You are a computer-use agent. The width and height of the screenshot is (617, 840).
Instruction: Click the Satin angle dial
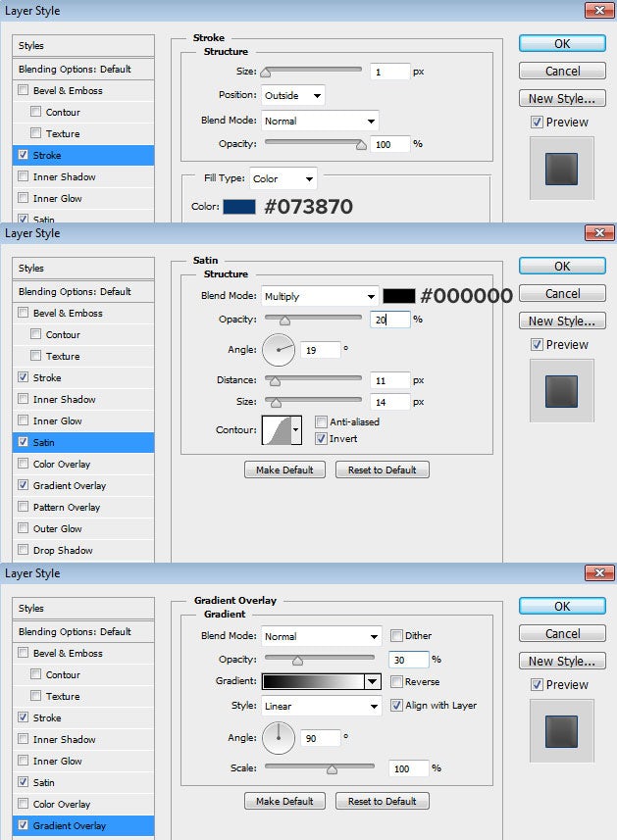(279, 350)
